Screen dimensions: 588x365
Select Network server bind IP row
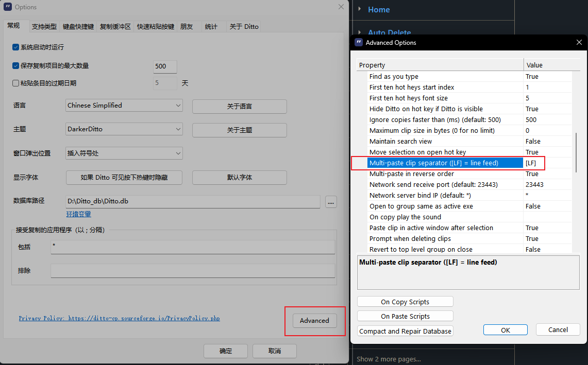pos(469,196)
